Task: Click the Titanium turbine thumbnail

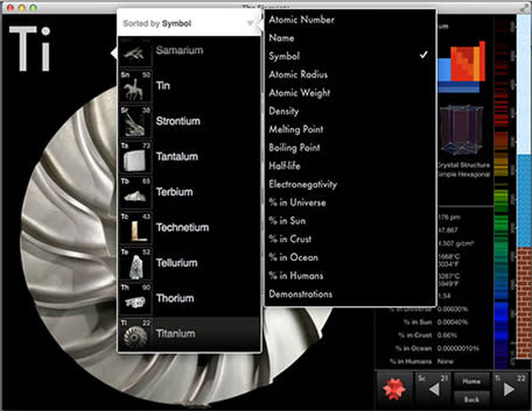Action: (135, 335)
